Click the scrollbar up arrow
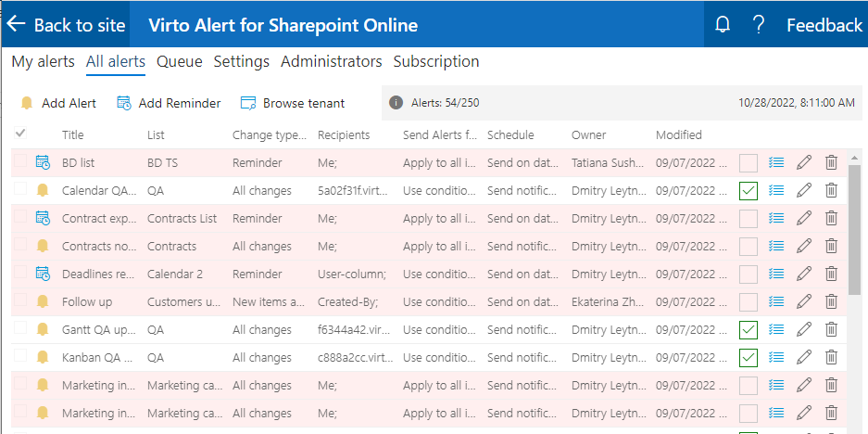The height and width of the screenshot is (434, 868). click(x=855, y=157)
